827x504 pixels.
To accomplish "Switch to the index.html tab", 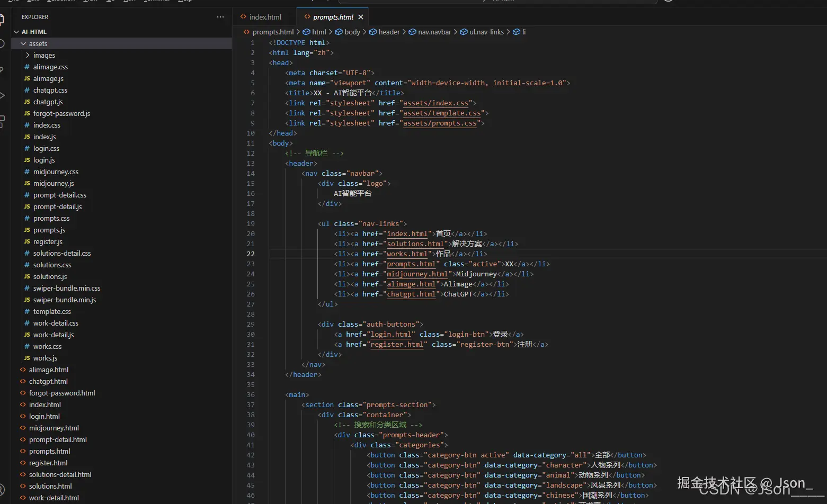I will tap(265, 17).
